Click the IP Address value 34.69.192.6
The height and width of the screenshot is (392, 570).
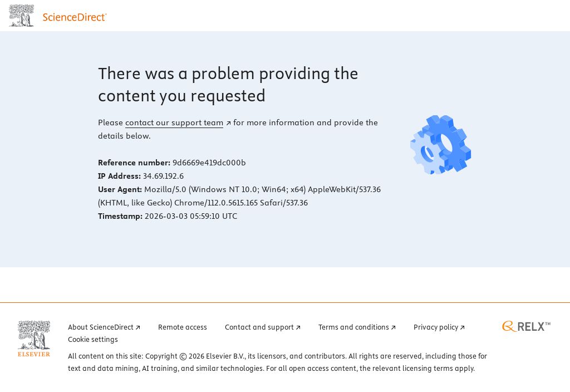tap(163, 176)
